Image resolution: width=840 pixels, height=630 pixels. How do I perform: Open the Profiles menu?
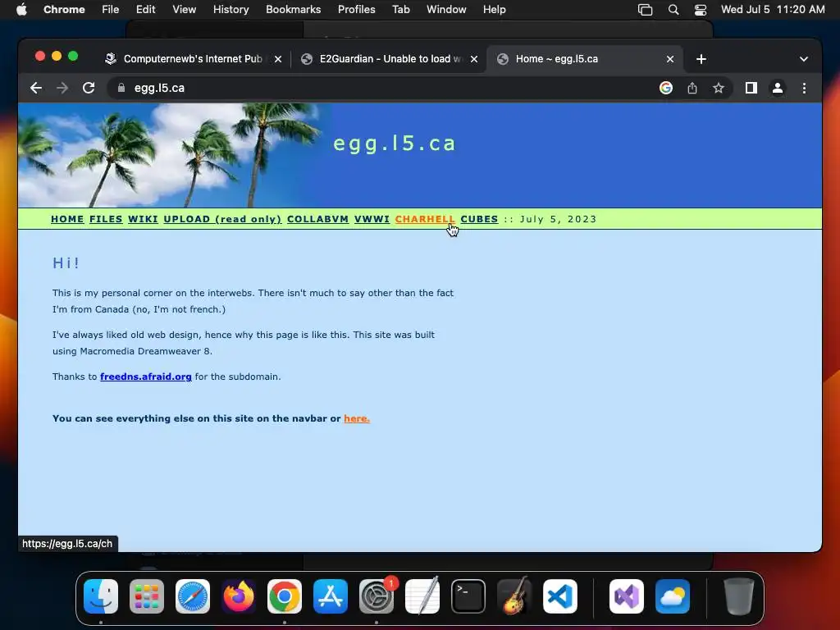point(356,10)
